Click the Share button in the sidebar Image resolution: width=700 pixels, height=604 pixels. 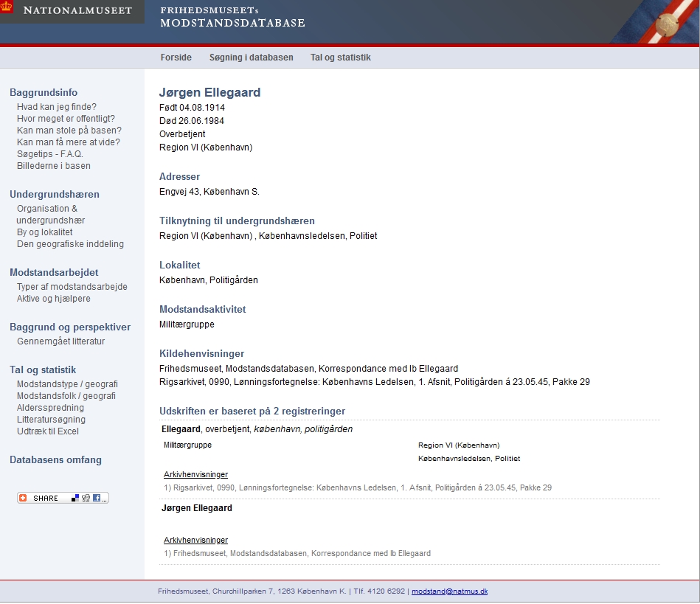[63, 498]
